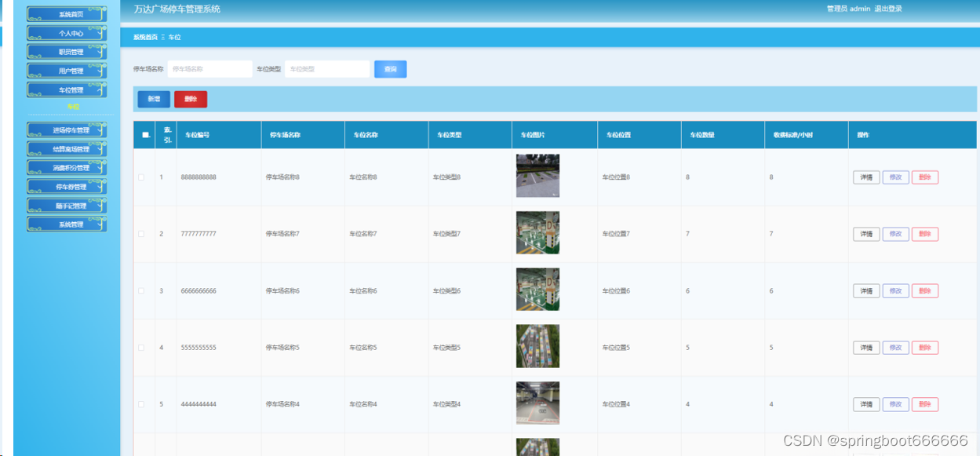Expand the 停车券管理 sidebar menu
Image resolution: width=980 pixels, height=456 pixels.
[x=67, y=187]
